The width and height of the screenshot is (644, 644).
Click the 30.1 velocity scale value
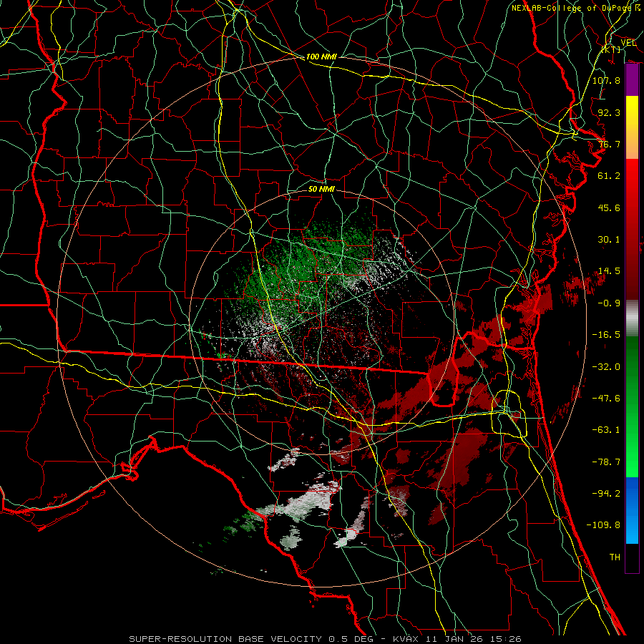coord(609,240)
